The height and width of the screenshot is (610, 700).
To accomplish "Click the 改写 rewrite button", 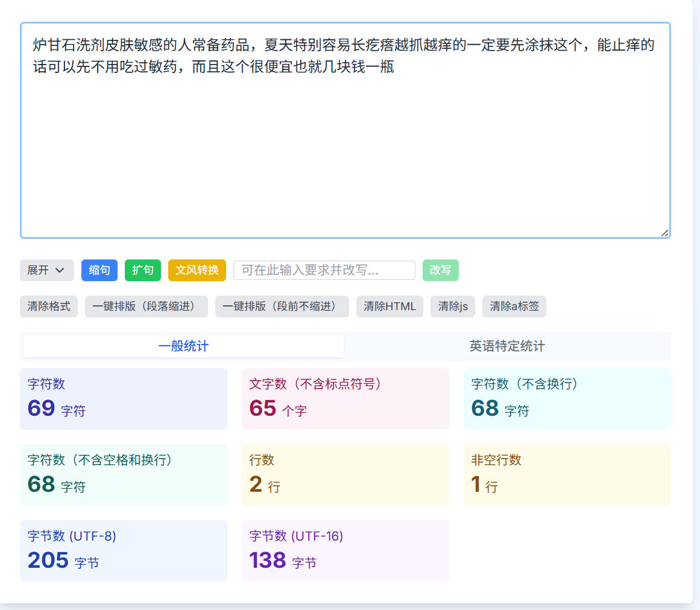I will tap(441, 270).
